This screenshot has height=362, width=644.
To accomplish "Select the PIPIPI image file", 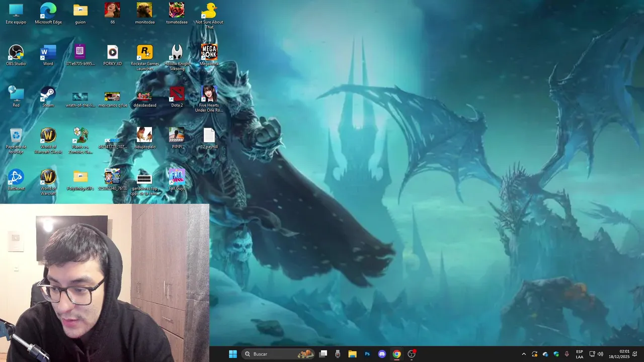I will click(x=177, y=139).
